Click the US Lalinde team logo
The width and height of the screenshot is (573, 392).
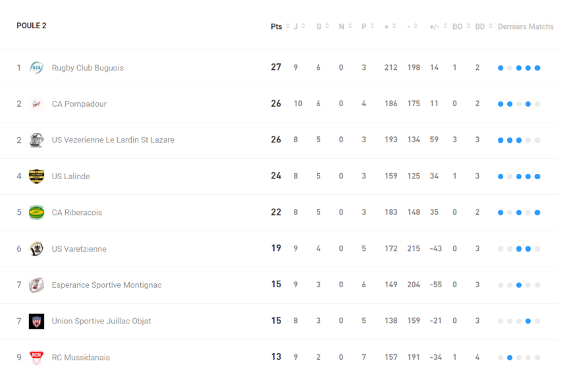36,177
